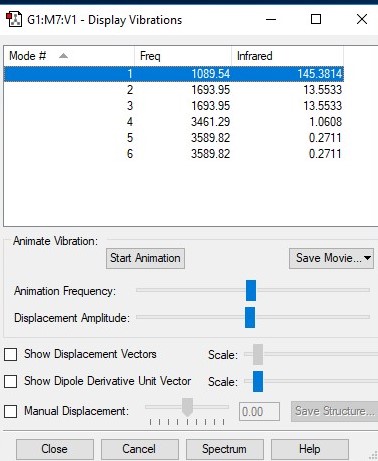Select mode 4 with frequency 3461.29

pos(174,122)
